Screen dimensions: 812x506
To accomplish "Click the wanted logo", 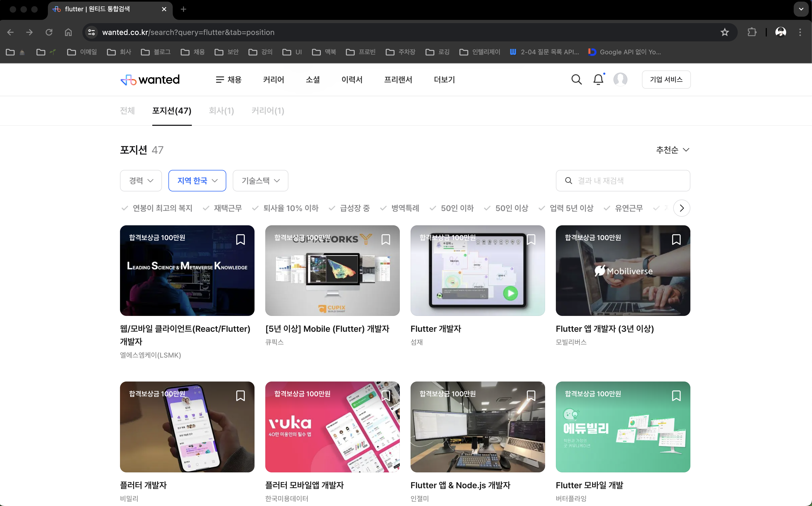I will (150, 80).
